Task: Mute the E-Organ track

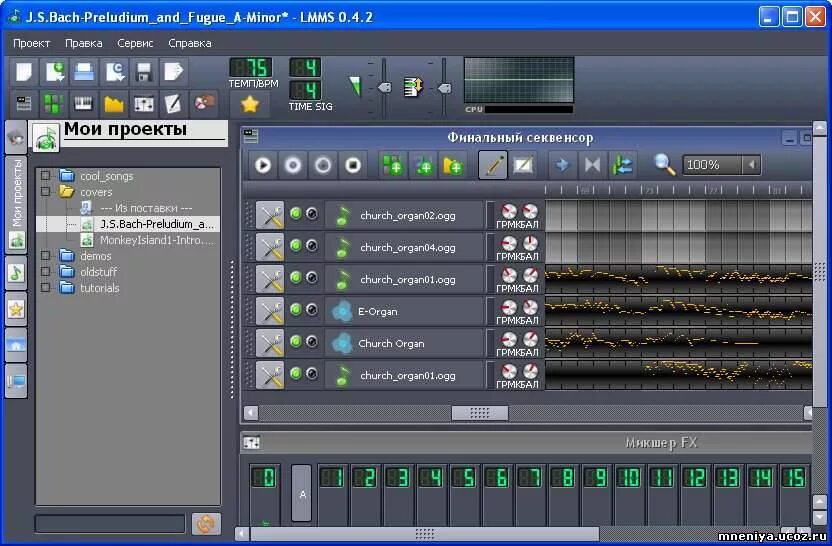Action: click(296, 309)
